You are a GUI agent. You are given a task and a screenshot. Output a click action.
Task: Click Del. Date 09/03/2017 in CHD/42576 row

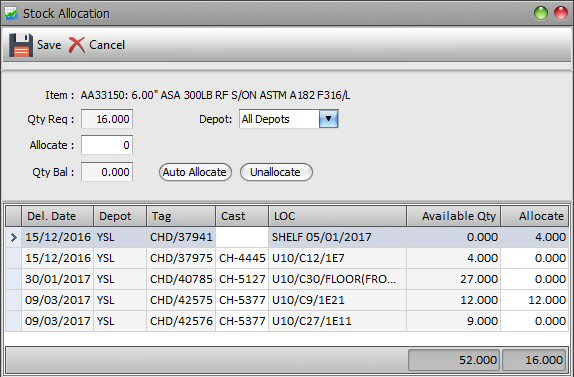click(x=57, y=321)
